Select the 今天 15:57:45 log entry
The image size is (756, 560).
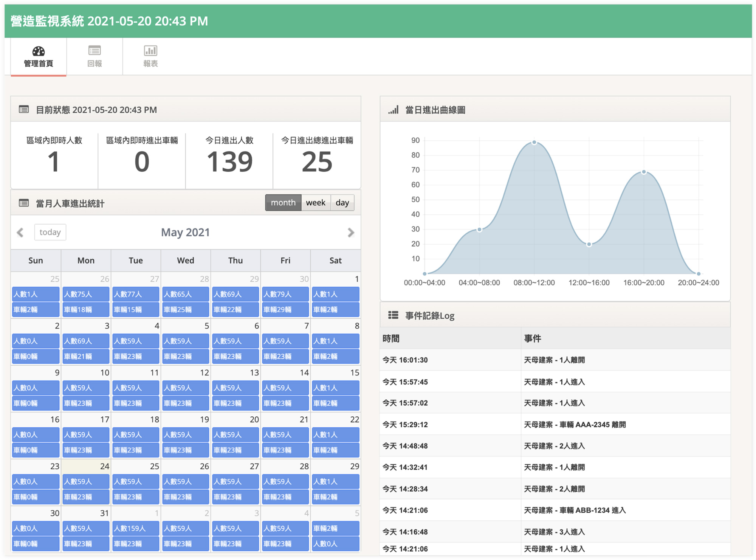555,382
